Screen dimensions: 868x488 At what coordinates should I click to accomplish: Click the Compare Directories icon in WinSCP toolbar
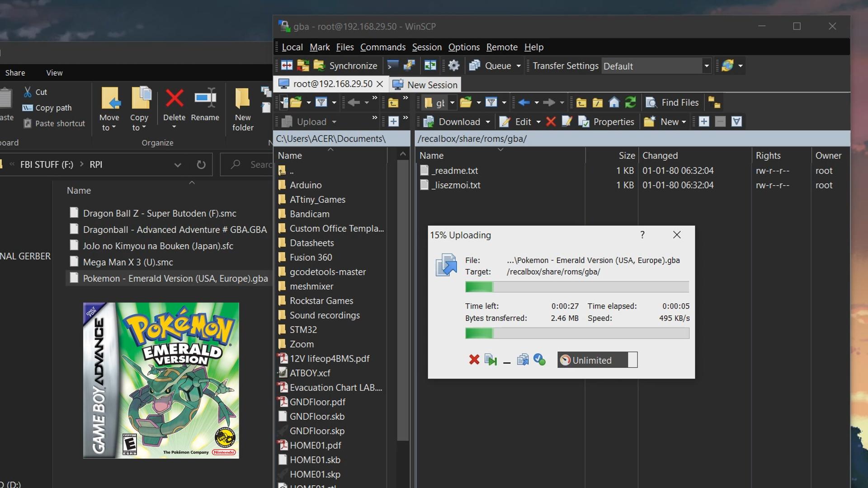pyautogui.click(x=287, y=66)
